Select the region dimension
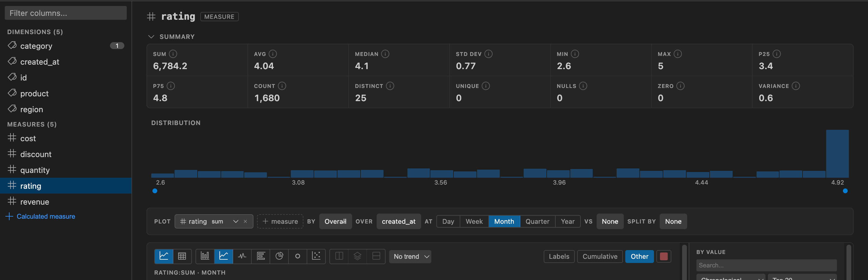Viewport: 868px width, 280px height. (66, 109)
